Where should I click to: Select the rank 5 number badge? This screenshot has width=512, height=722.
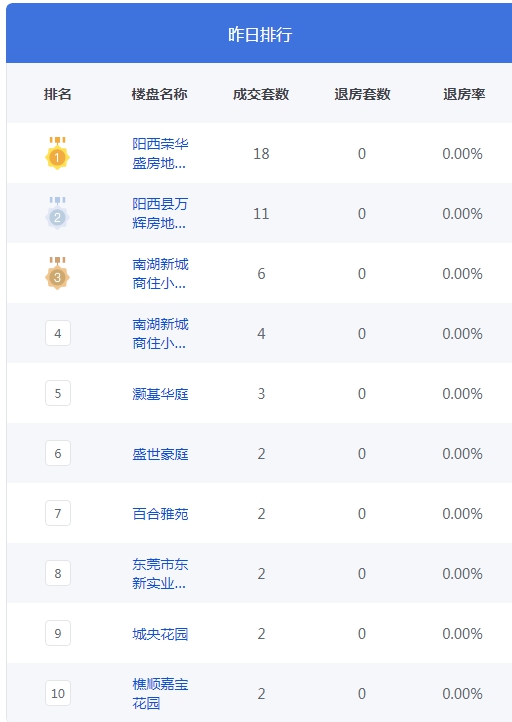pyautogui.click(x=58, y=393)
